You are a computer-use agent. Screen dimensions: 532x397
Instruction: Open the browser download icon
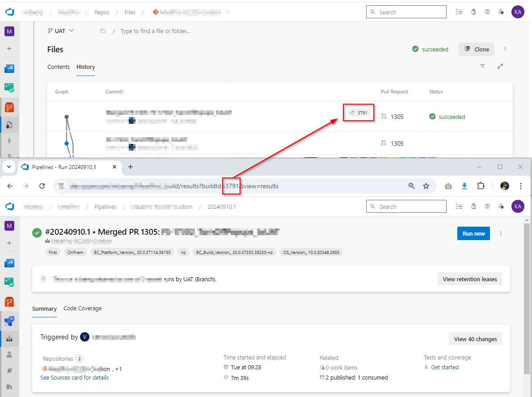pos(464,186)
